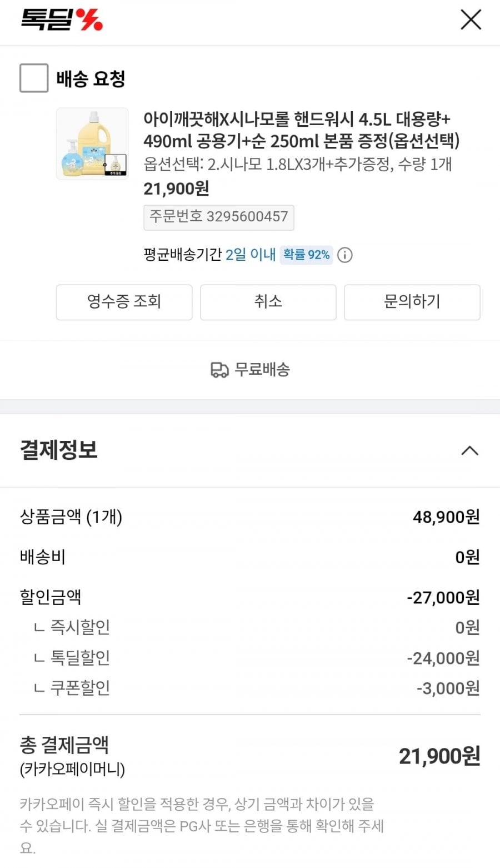The width and height of the screenshot is (500, 868).
Task: Open the hand wash product thumbnail
Action: coord(92,143)
